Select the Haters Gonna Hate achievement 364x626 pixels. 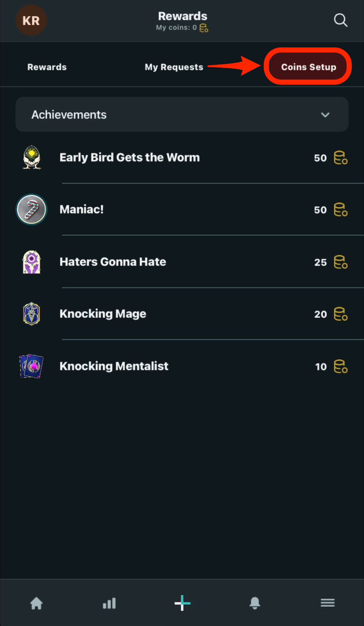pos(113,262)
